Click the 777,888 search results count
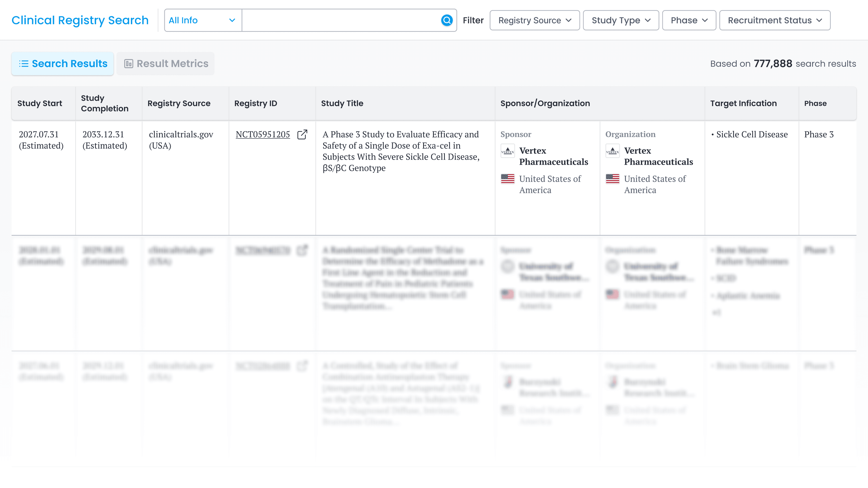This screenshot has width=868, height=488. 773,64
